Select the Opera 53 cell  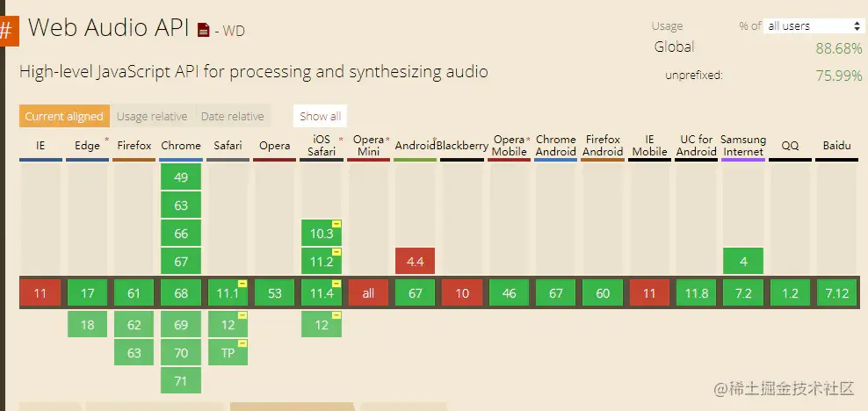(275, 293)
